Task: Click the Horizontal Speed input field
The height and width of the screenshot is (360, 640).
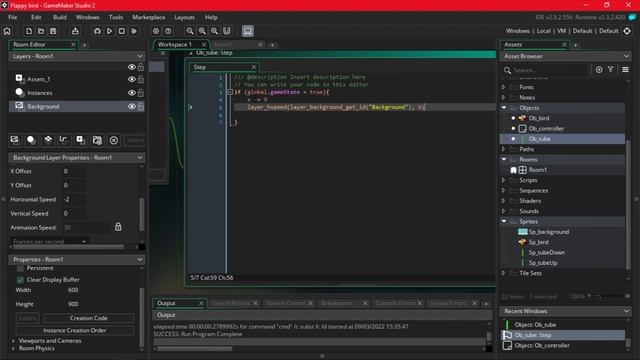Action: [74, 200]
